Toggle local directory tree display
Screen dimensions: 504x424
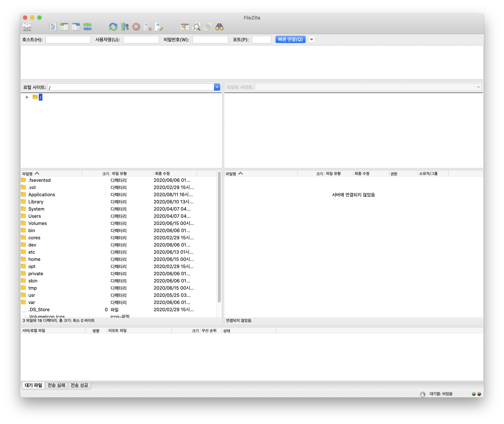64,27
